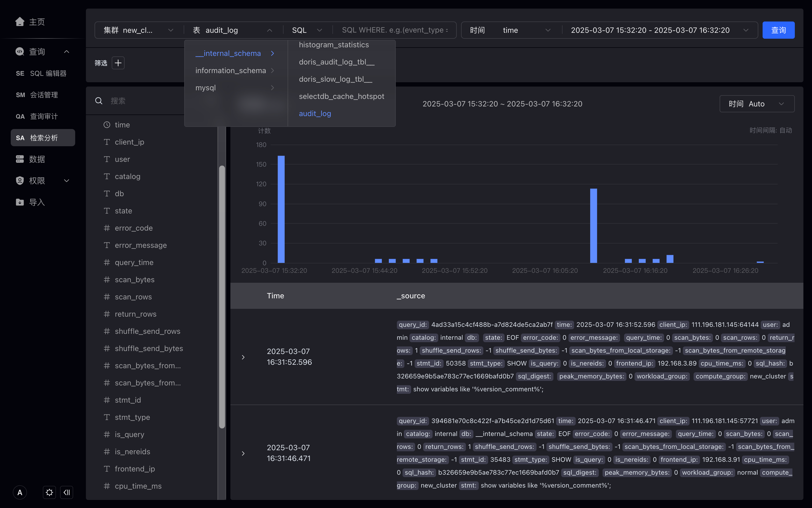Click the magnifier icon in field search
The image size is (812, 508).
(x=99, y=101)
